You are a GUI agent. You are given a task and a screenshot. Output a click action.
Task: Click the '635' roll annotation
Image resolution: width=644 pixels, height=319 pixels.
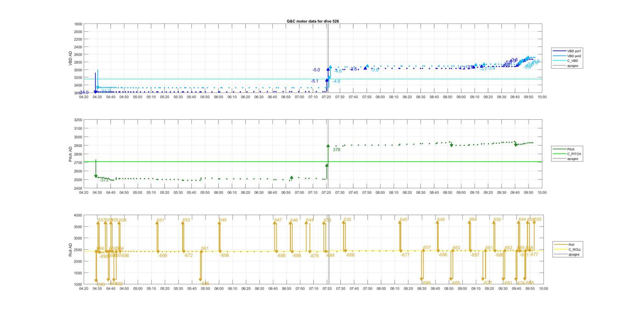click(x=347, y=220)
